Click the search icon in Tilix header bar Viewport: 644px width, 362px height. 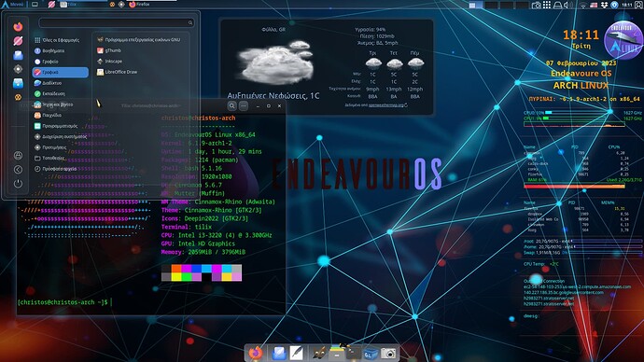232,105
